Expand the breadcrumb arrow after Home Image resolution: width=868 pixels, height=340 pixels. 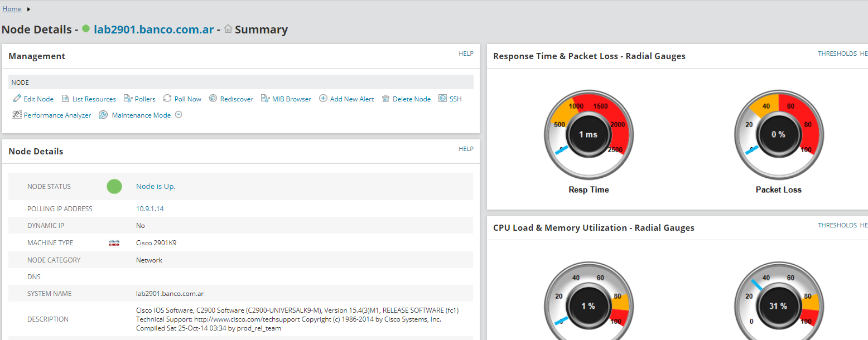tap(28, 9)
